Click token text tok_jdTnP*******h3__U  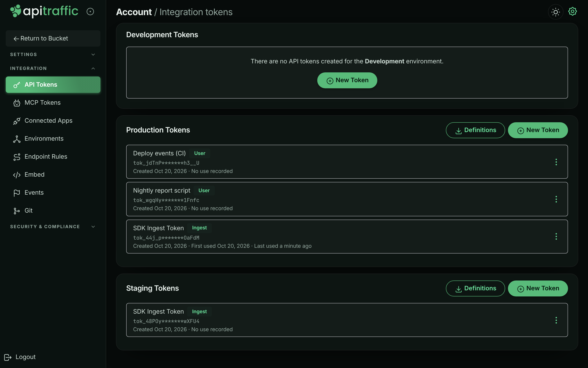click(x=166, y=163)
